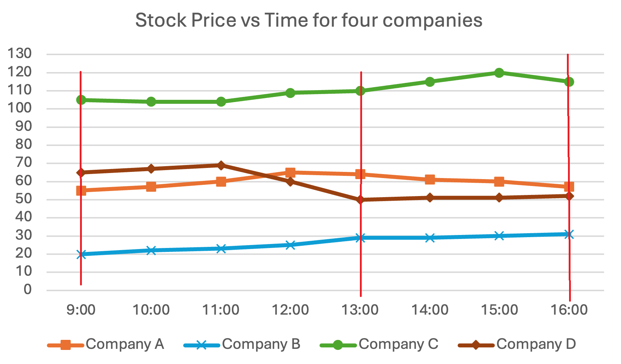
Task: Select Company B's cross marker at 15:00
Action: 499,236
